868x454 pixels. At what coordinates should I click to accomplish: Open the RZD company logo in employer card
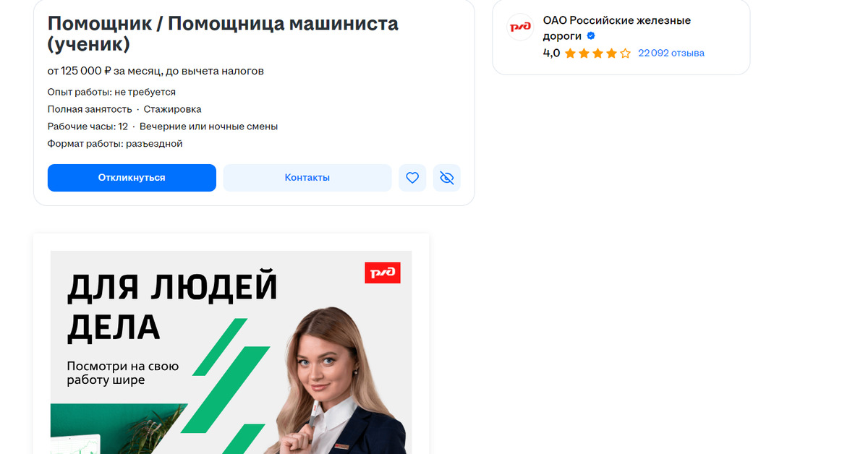click(520, 27)
